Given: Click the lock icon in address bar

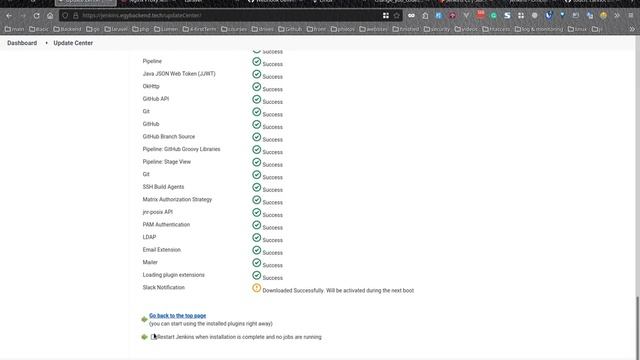Looking at the screenshot, I should tap(76, 16).
